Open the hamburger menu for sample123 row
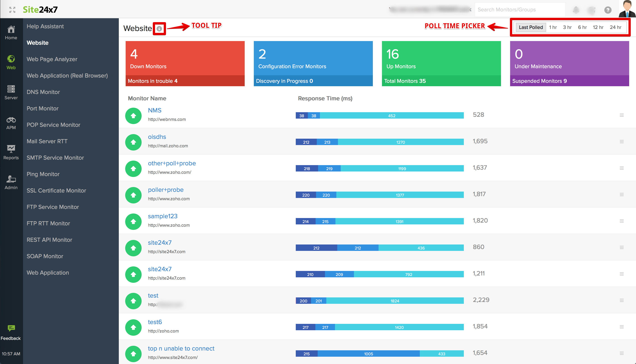 click(622, 221)
